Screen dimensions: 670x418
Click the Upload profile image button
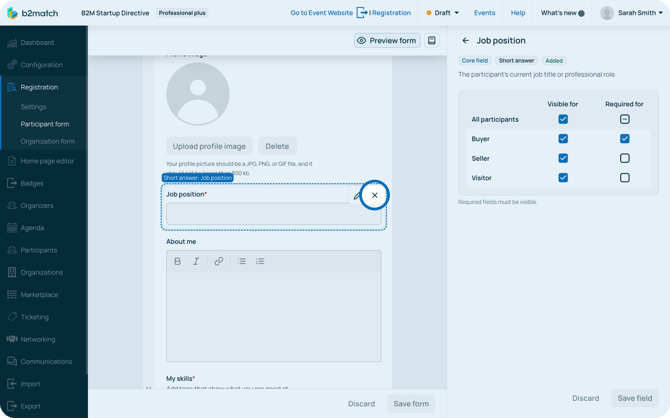[209, 146]
